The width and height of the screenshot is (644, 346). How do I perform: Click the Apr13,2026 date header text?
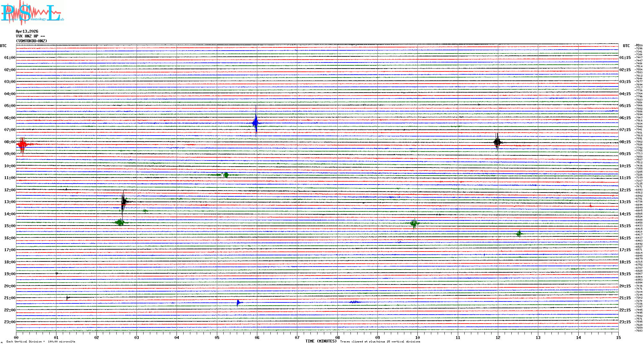tap(27, 31)
